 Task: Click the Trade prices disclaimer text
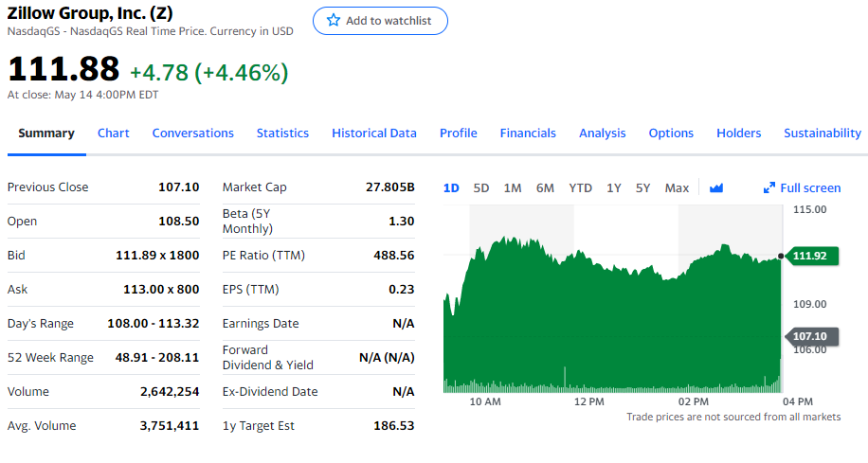pos(733,418)
